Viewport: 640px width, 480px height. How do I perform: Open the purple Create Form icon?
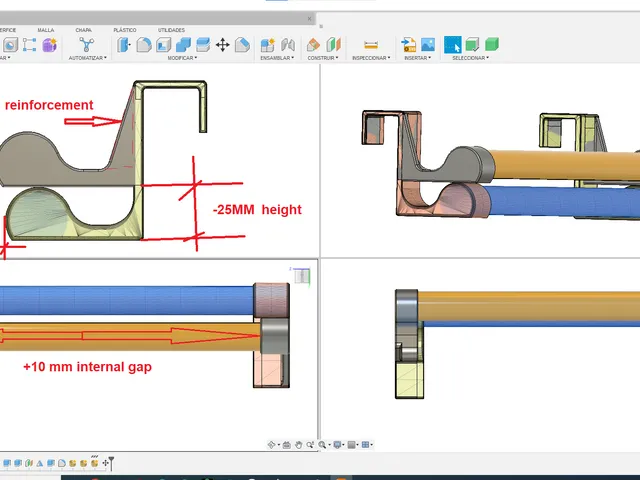coord(49,44)
